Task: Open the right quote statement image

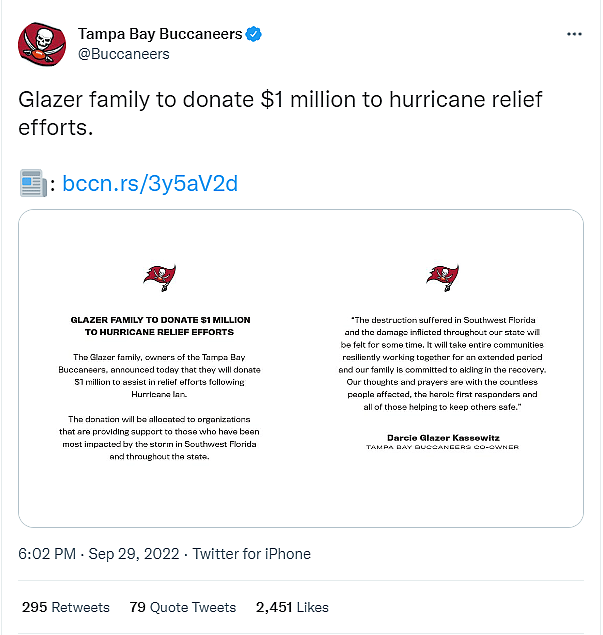Action: click(x=442, y=368)
